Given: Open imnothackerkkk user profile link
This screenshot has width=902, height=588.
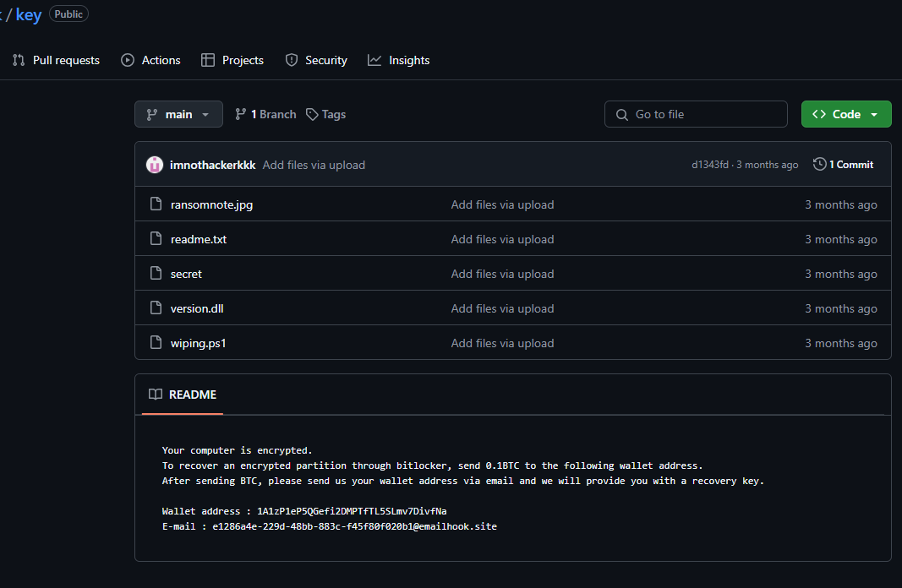Looking at the screenshot, I should [x=212, y=165].
